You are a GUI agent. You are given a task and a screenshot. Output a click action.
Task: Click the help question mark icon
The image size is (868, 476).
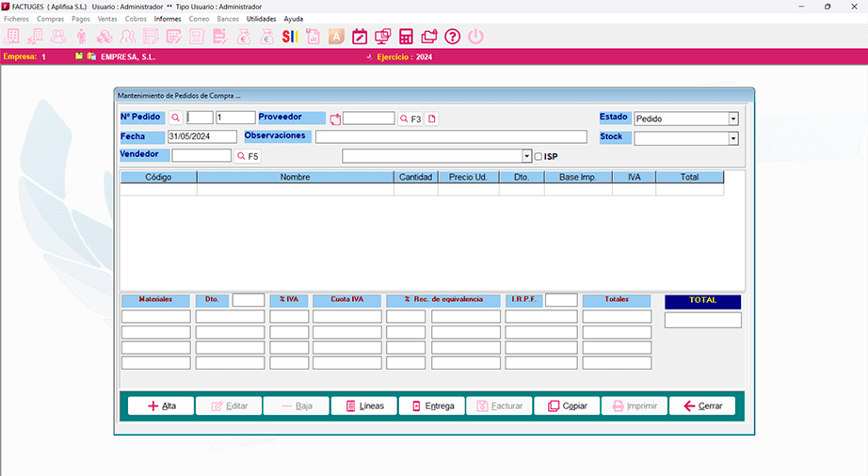coord(452,37)
